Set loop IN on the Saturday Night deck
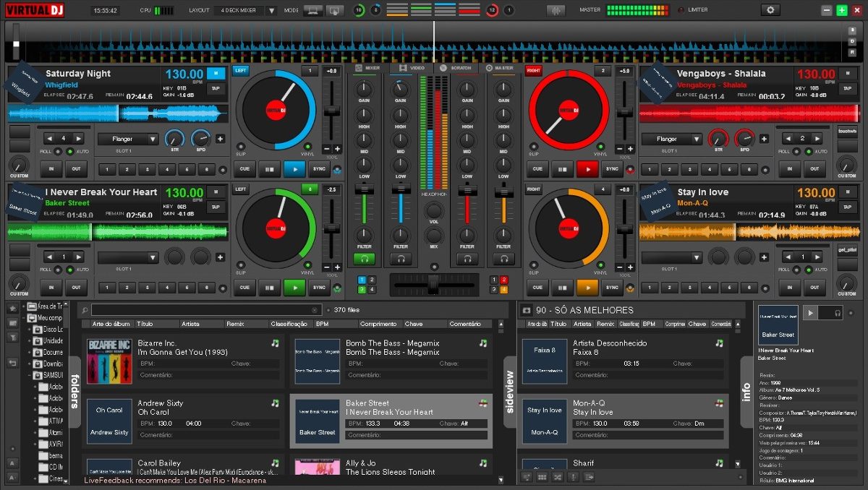This screenshot has height=490, width=868. coord(51,169)
